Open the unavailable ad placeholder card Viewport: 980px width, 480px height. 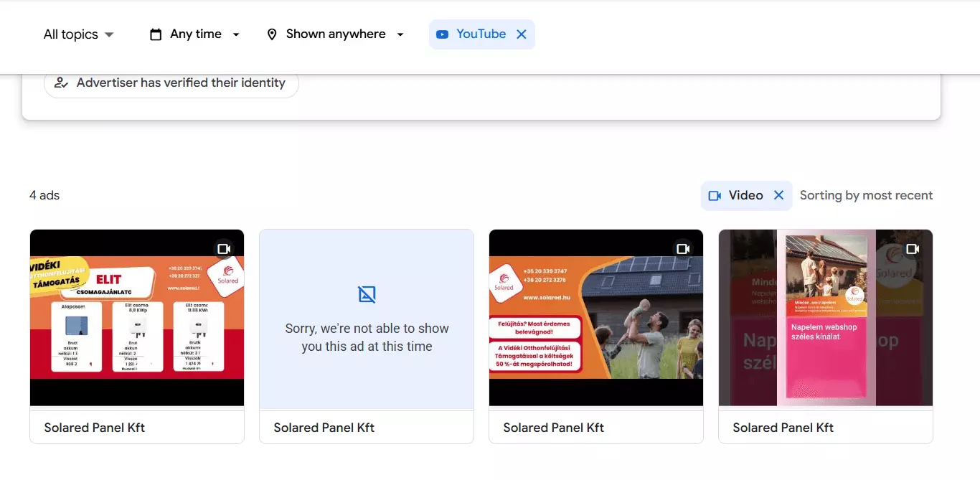[367, 337]
